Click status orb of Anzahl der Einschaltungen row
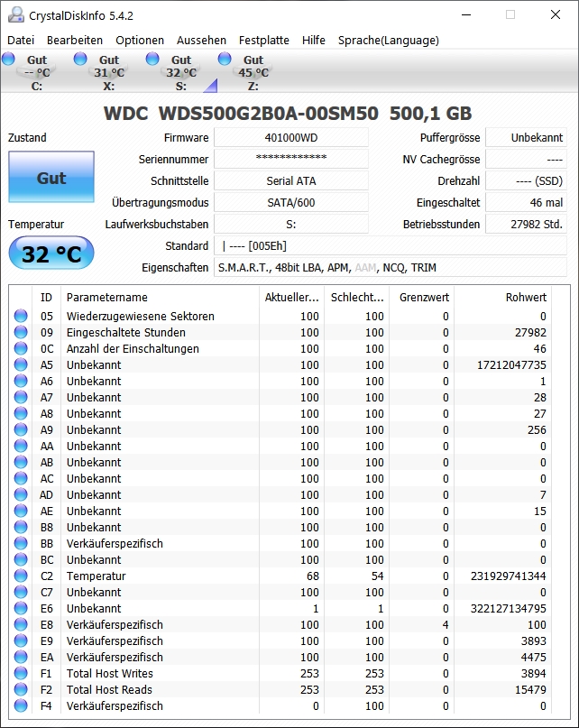Image resolution: width=579 pixels, height=728 pixels. [21, 348]
